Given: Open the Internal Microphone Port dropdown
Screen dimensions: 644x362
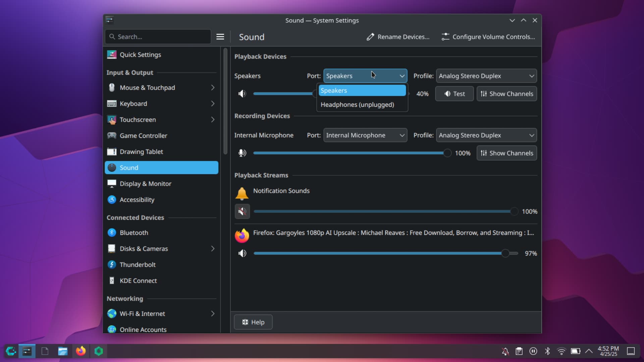Looking at the screenshot, I should [365, 135].
